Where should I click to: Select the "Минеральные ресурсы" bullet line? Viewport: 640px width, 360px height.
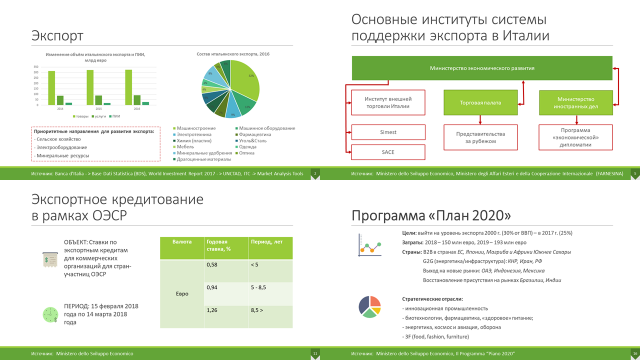click(x=62, y=156)
